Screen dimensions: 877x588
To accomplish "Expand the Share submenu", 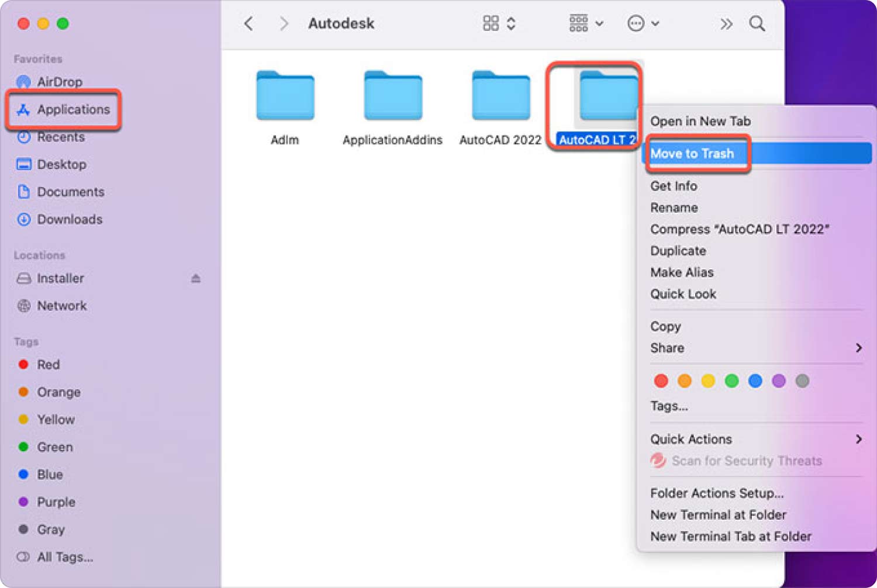I will click(755, 348).
